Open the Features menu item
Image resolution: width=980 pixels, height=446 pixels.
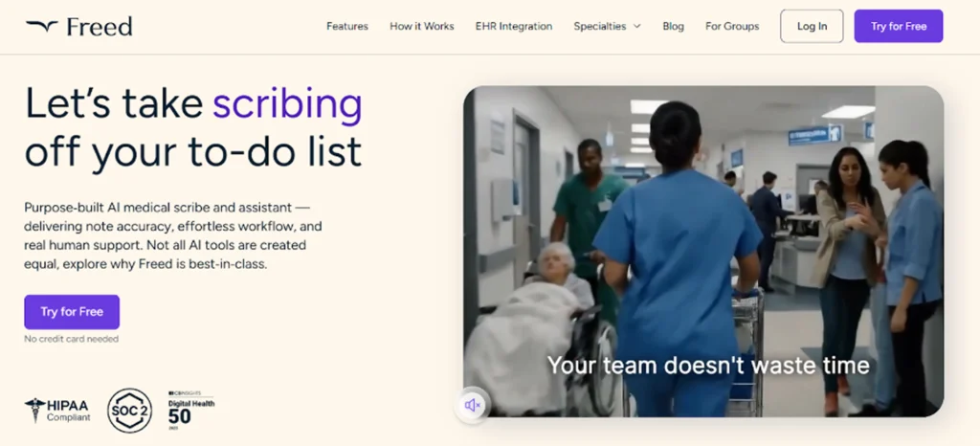pos(346,27)
